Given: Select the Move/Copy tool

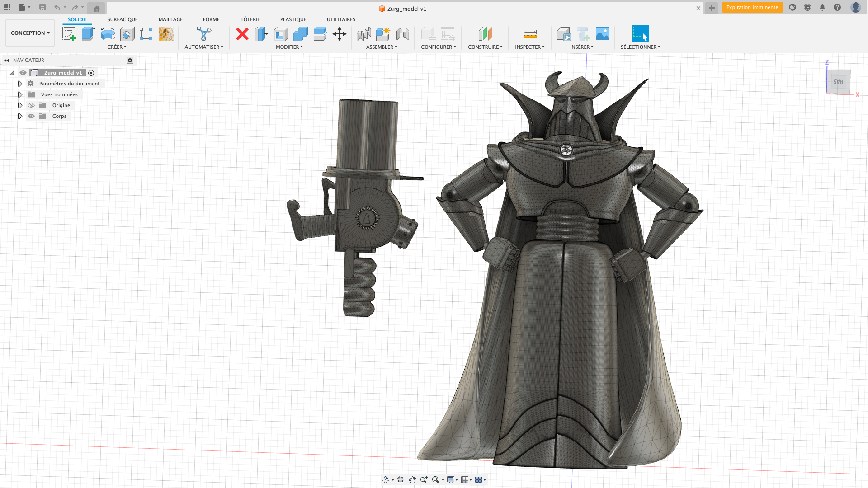Looking at the screenshot, I should tap(340, 34).
